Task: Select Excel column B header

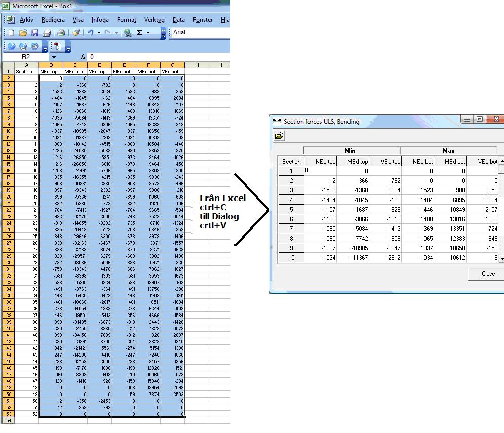Action: tap(51, 65)
